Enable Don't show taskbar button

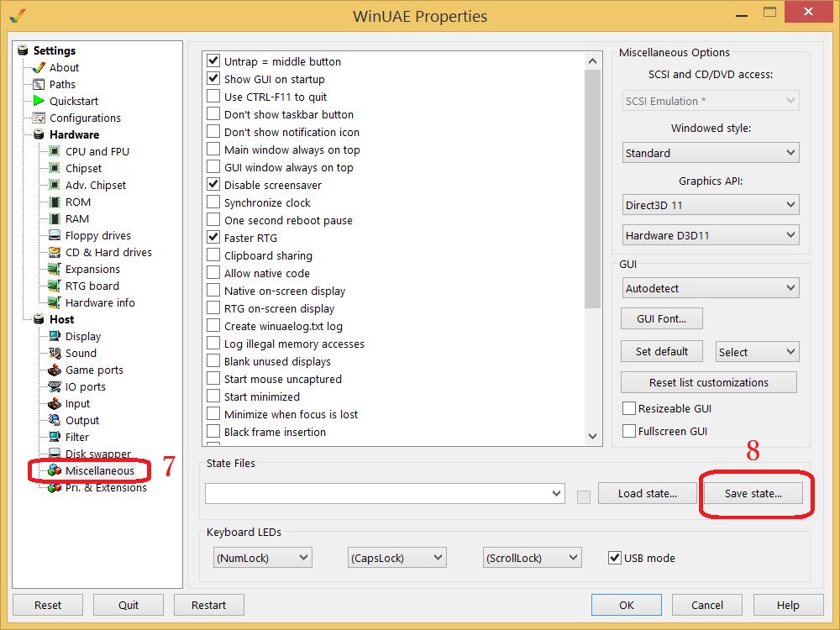pos(213,114)
